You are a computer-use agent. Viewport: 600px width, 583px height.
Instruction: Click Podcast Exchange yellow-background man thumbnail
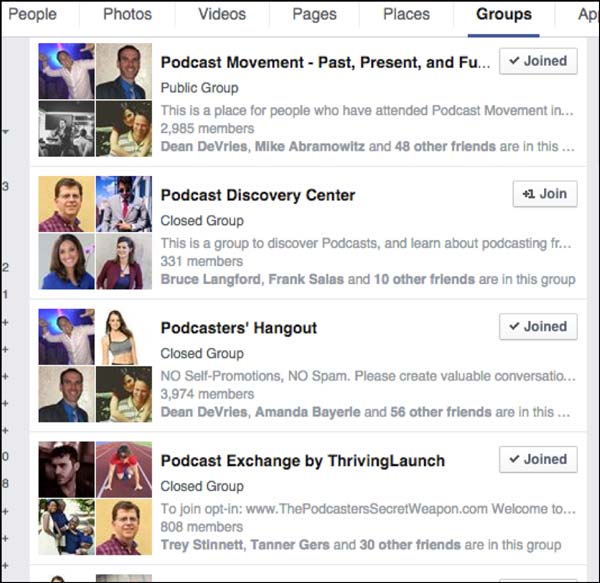tap(124, 527)
